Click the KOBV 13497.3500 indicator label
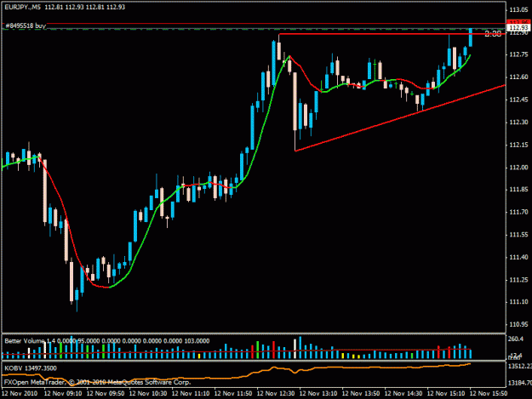 point(31,368)
